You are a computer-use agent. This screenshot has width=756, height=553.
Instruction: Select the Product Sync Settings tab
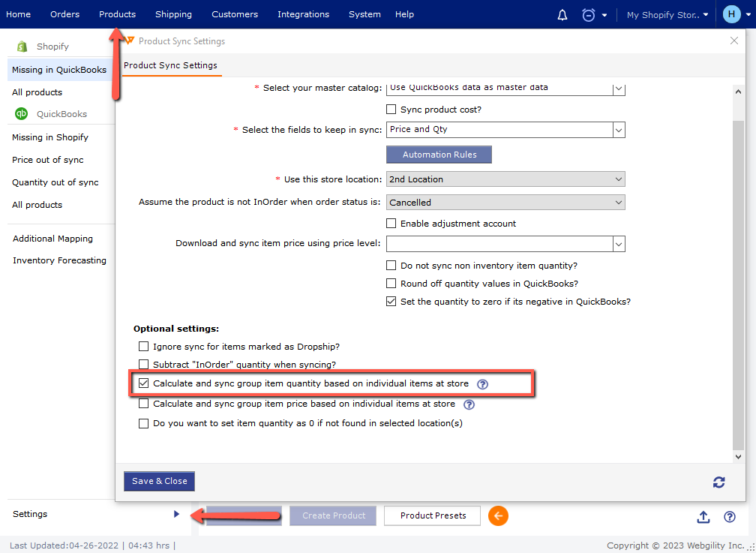[170, 65]
